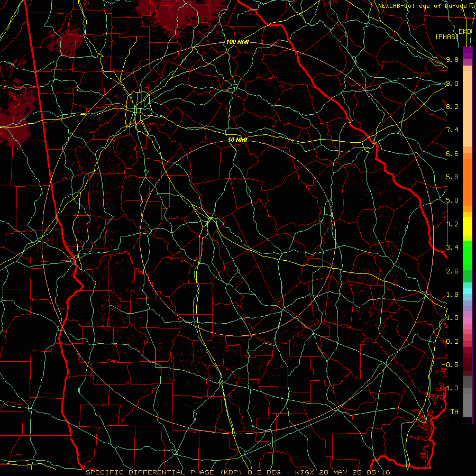This screenshot has height=476, width=476.
Task: Pick the bright yellow segment of color bar
Action: coord(467,226)
